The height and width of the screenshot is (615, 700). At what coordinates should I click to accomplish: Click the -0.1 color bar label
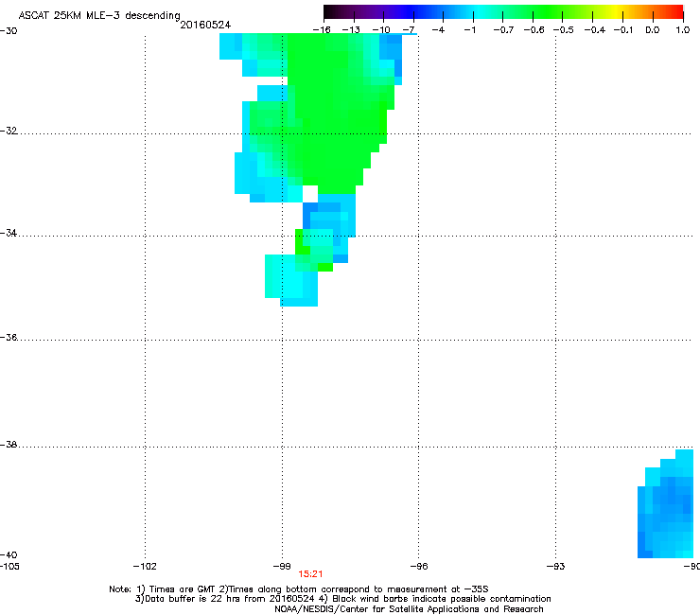[623, 30]
